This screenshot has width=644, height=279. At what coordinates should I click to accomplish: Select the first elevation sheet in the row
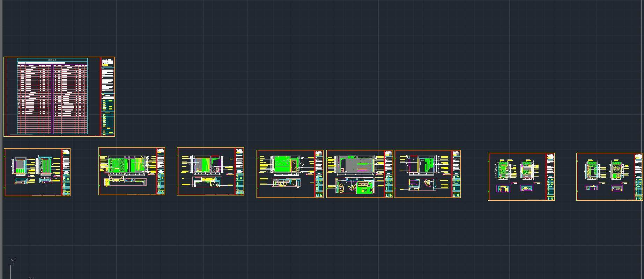pyautogui.click(x=37, y=172)
